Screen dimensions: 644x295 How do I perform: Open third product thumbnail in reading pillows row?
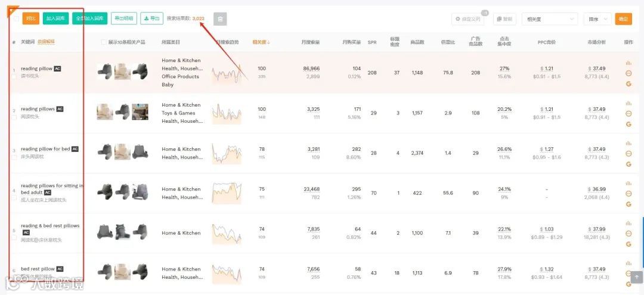pos(140,112)
